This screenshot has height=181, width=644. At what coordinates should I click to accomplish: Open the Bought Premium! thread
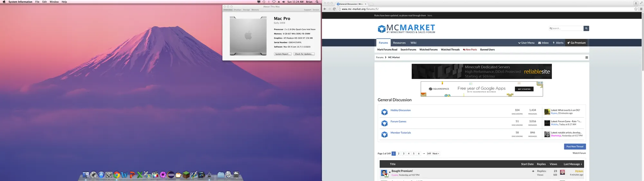pyautogui.click(x=402, y=171)
